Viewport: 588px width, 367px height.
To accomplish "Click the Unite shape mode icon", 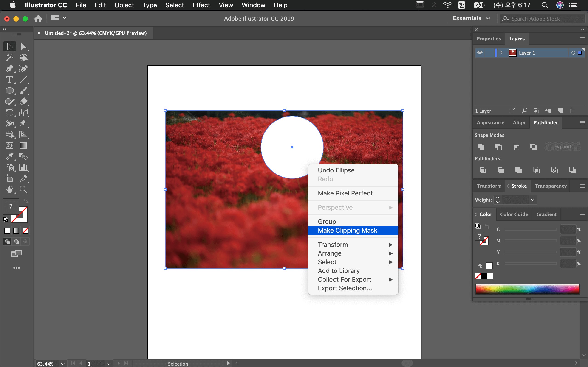I will point(481,147).
